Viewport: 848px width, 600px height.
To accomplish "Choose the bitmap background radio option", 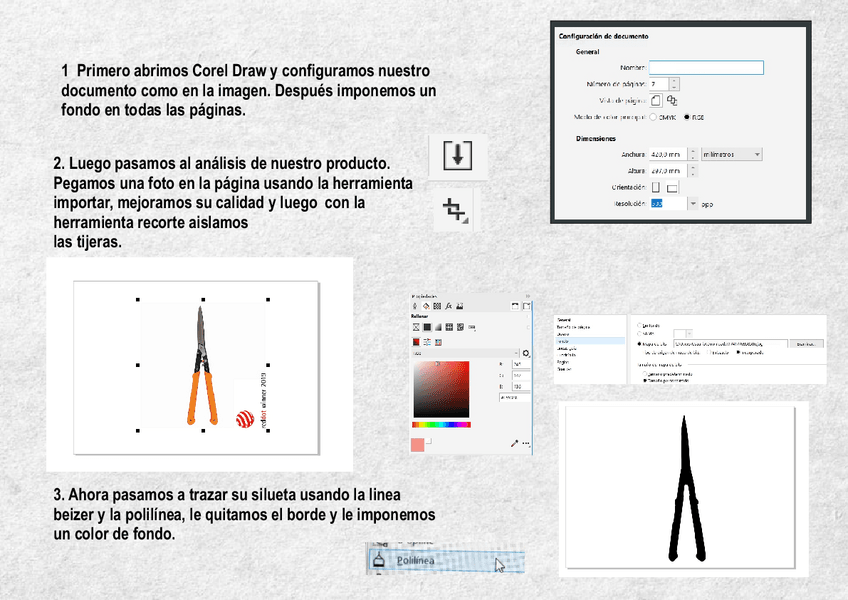I will click(x=639, y=344).
